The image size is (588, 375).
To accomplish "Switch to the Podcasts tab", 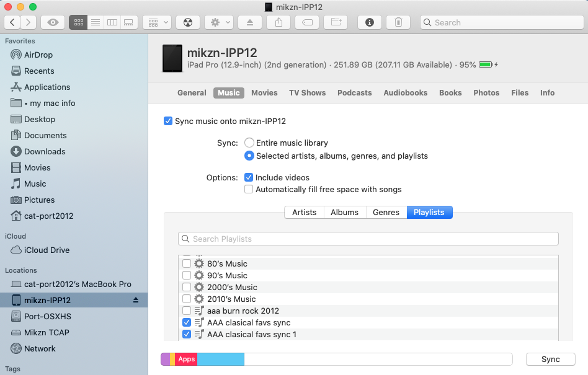I will [x=354, y=93].
